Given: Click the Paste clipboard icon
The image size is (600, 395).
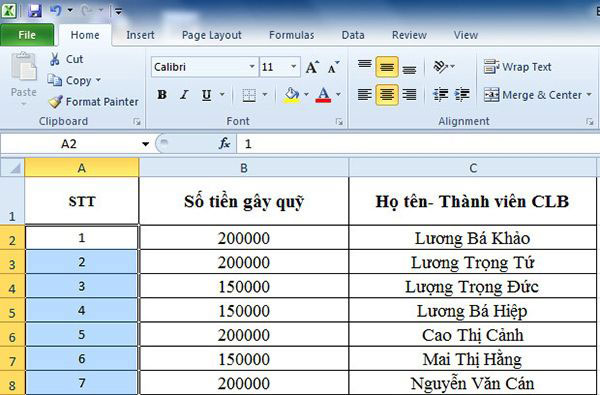Looking at the screenshot, I should click(24, 67).
